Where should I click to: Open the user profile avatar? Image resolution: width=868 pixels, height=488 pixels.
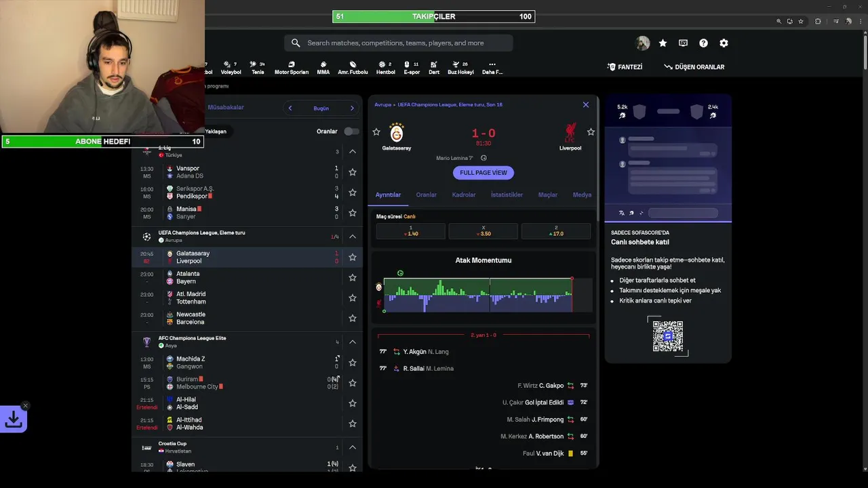[642, 43]
